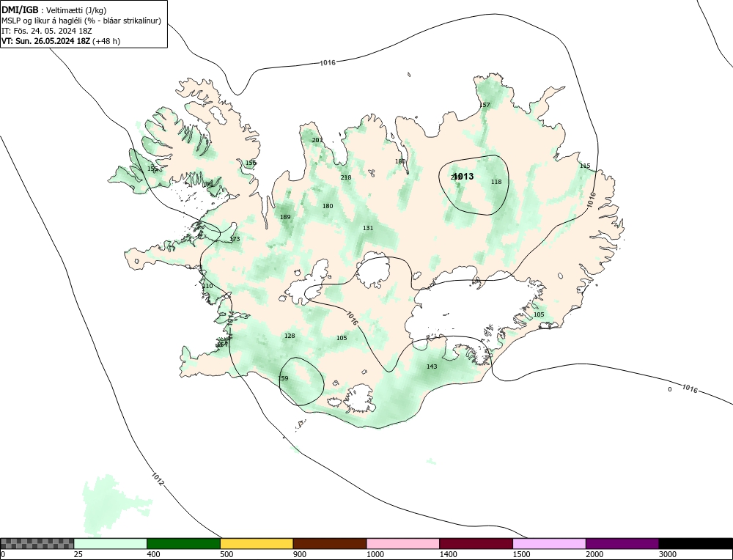Select the 157 CAPE value

(x=485, y=105)
